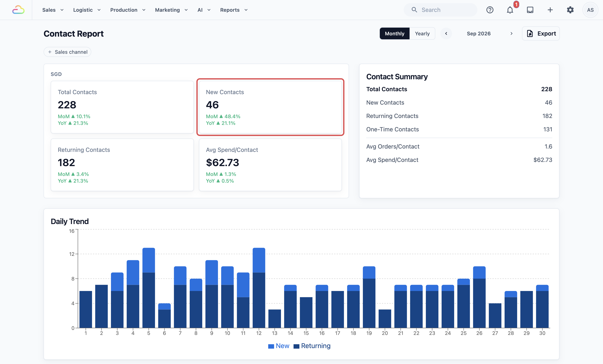Go to next month with right chevron
Viewport: 603px width, 364px height.
pyautogui.click(x=511, y=33)
